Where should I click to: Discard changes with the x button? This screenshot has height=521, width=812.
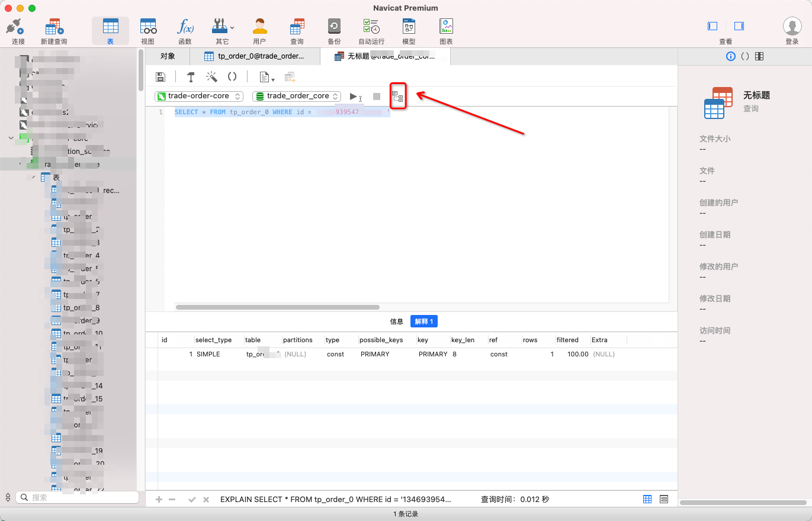(206, 500)
